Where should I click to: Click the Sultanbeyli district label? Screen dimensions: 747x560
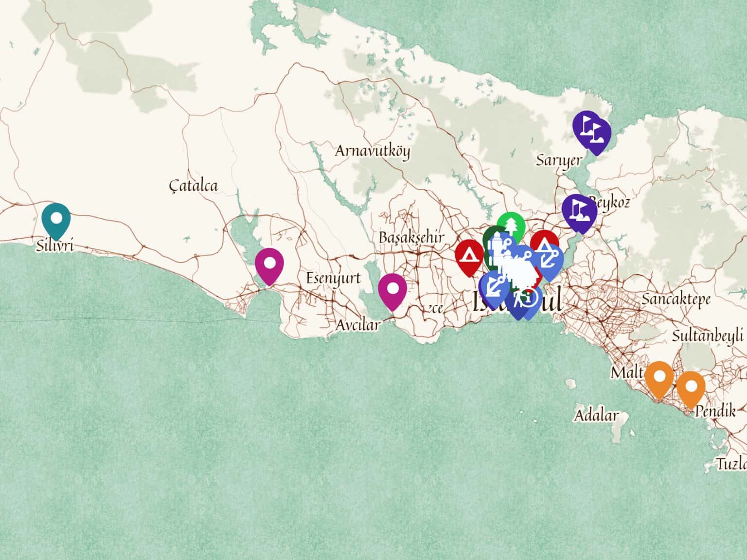coord(708,335)
